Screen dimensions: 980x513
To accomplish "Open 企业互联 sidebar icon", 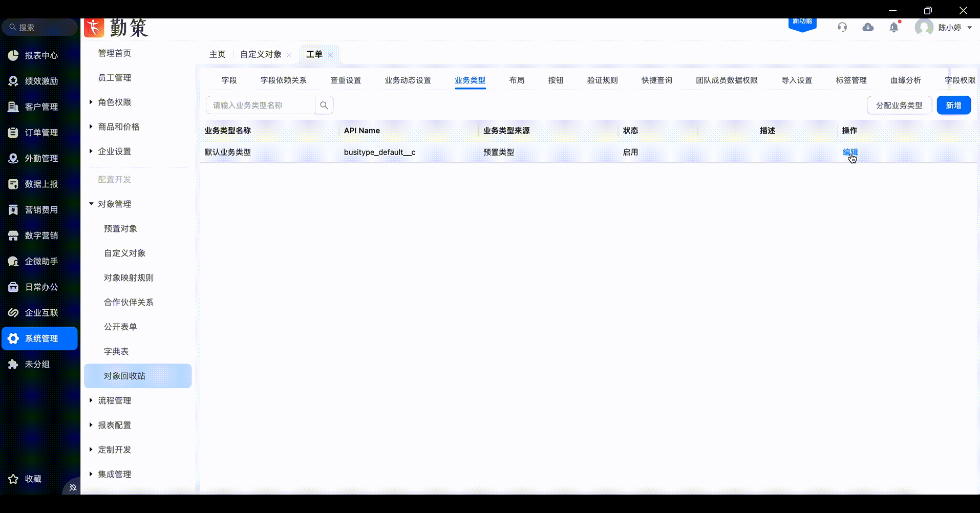I will click(x=13, y=313).
